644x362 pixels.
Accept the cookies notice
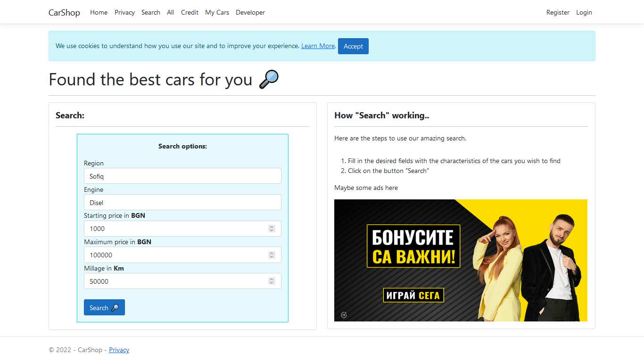(353, 46)
